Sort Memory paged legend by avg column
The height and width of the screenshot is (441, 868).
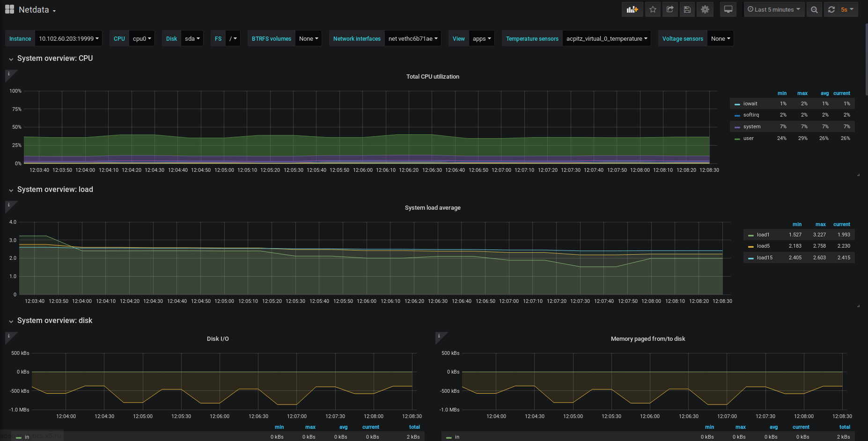coord(773,427)
